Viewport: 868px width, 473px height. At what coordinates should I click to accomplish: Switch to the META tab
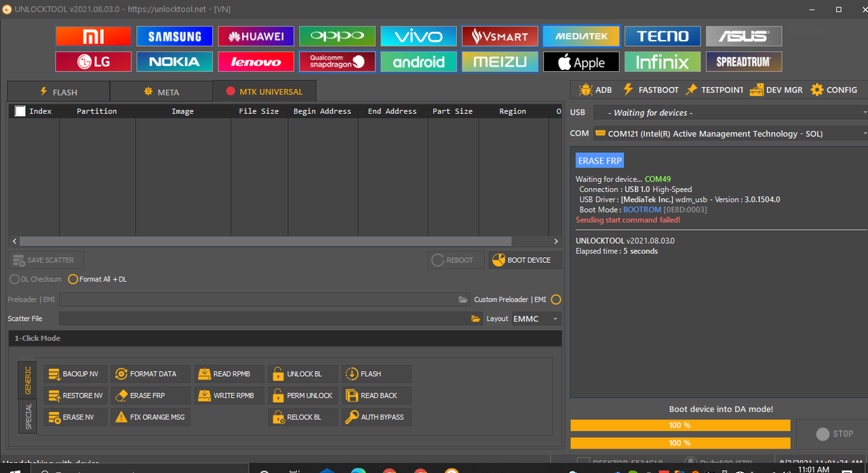point(161,92)
